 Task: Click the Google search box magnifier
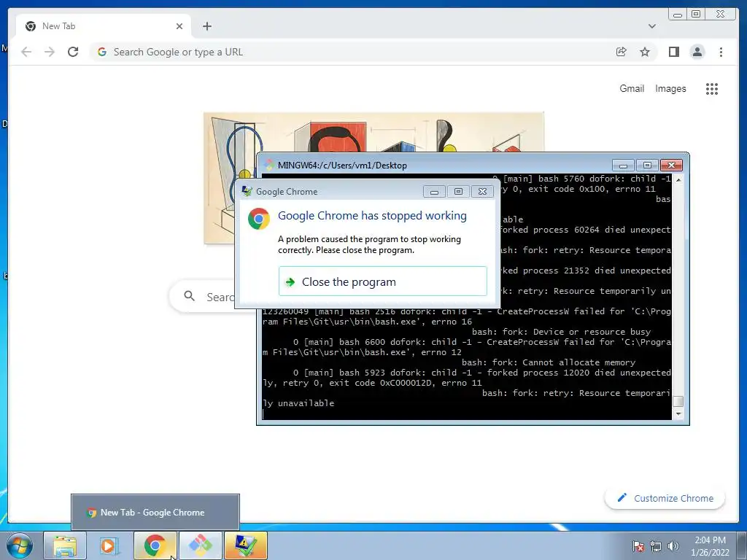coord(190,296)
